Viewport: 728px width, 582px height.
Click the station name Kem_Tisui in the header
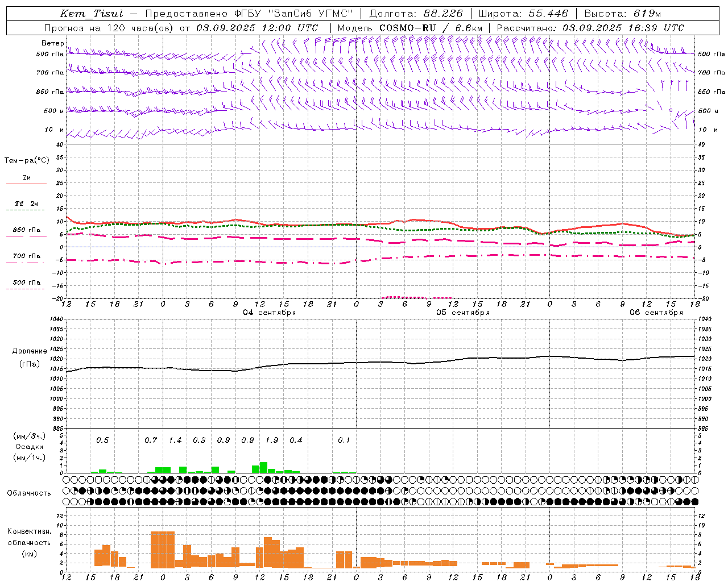click(92, 14)
